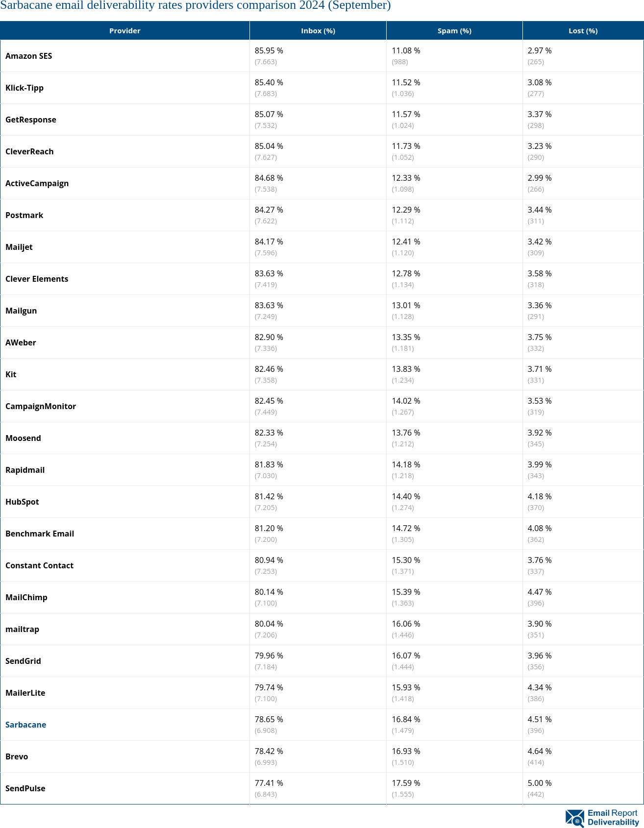This screenshot has height=828, width=644.
Task: Click the Email Report Deliverability logo text
Action: pos(613,818)
